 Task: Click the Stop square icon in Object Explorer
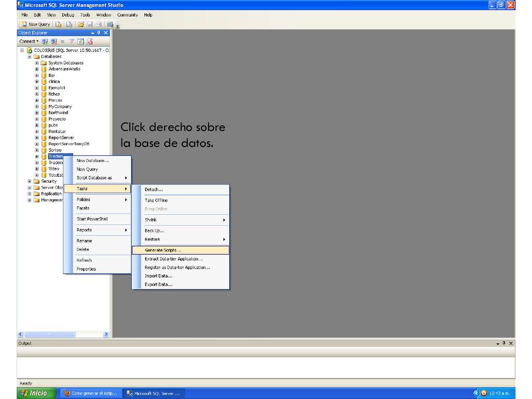tap(62, 42)
